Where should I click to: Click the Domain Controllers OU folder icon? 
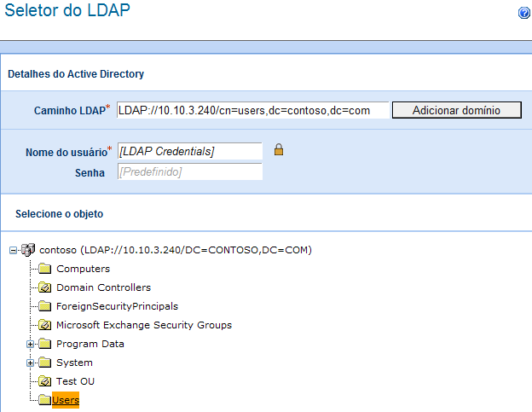(45, 287)
